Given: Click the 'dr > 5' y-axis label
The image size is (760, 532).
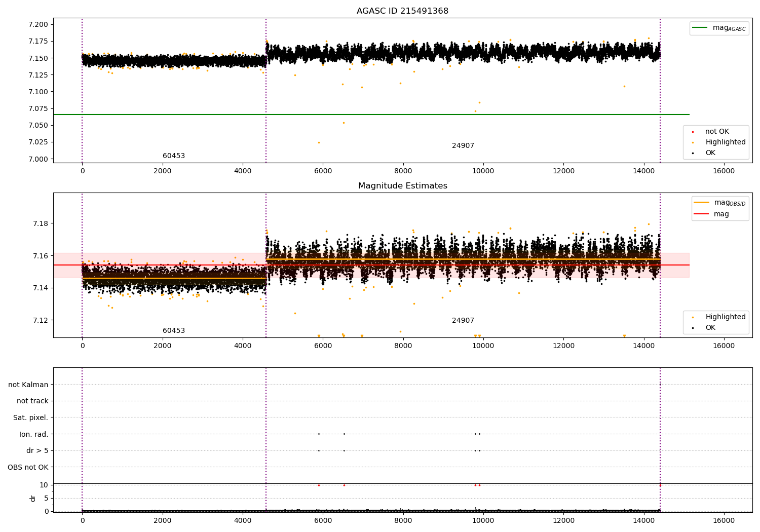Looking at the screenshot, I should click(x=37, y=450).
